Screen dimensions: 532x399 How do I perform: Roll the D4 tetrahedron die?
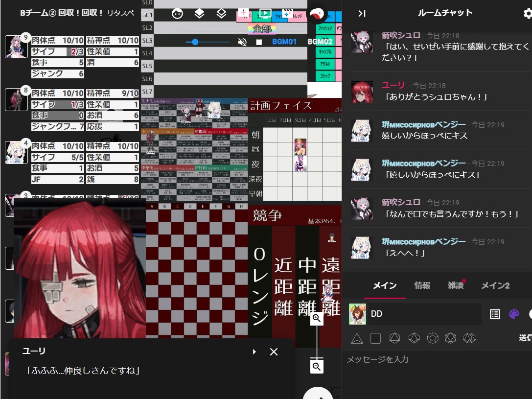[357, 338]
